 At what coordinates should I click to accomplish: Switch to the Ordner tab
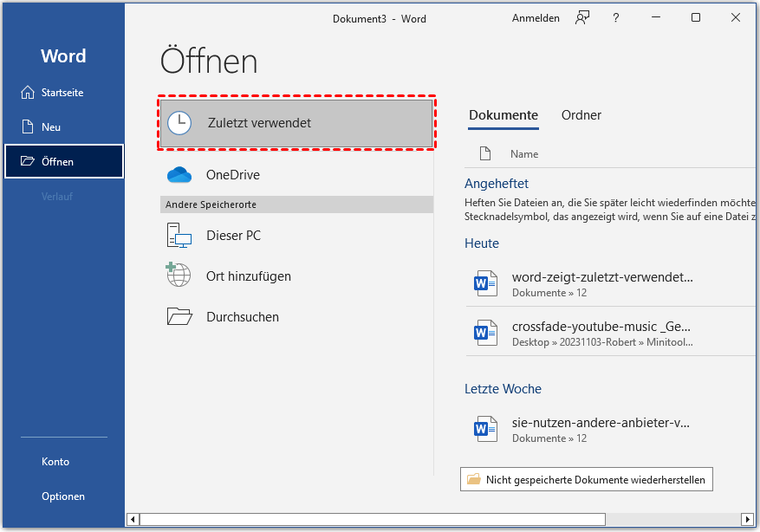(x=581, y=115)
